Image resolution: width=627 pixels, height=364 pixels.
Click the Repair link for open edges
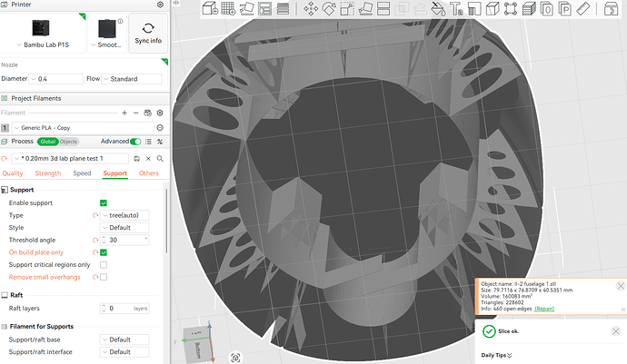click(544, 309)
